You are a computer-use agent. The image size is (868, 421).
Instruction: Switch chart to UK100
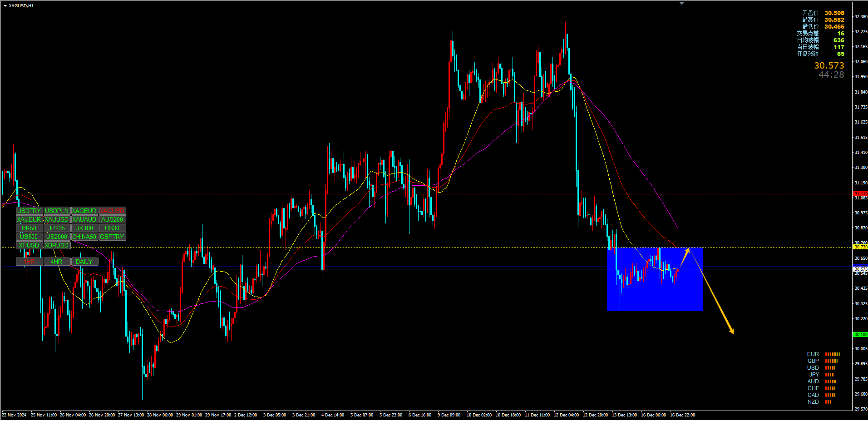[84, 228]
